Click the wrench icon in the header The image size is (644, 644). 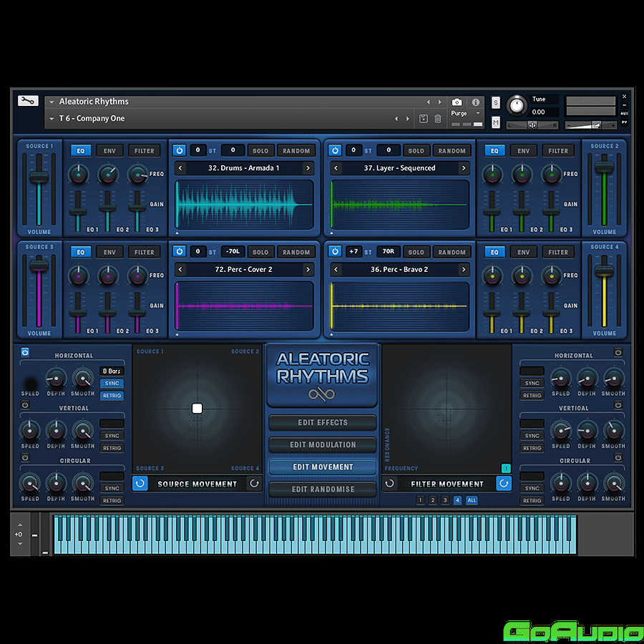click(x=28, y=101)
